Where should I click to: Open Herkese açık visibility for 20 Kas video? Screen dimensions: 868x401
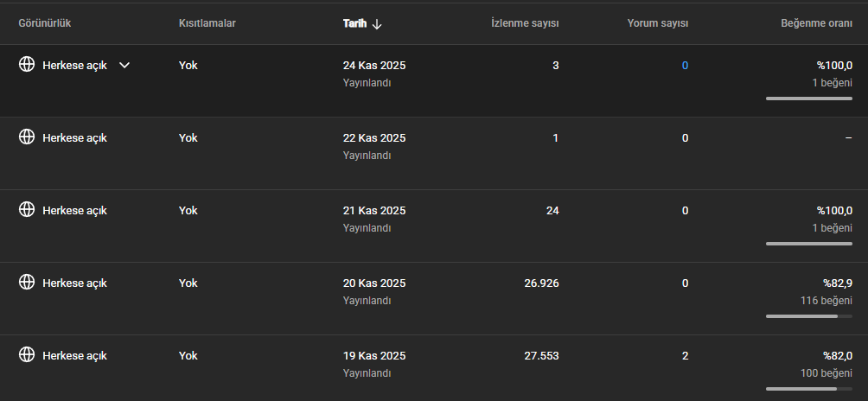click(x=74, y=283)
